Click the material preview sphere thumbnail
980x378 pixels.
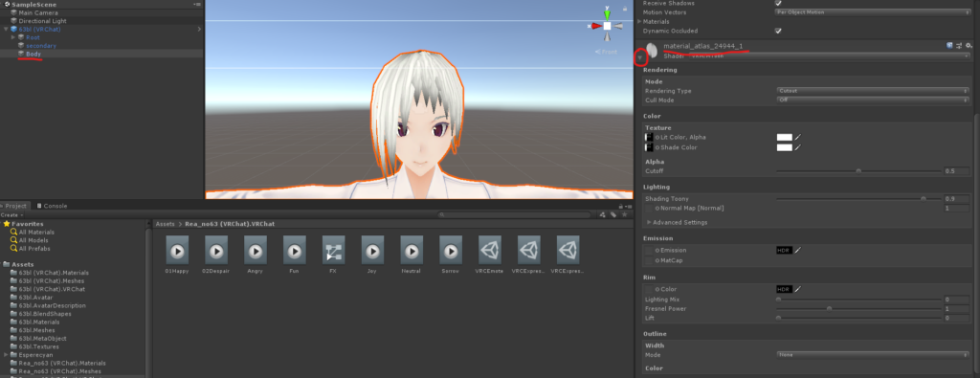(652, 50)
